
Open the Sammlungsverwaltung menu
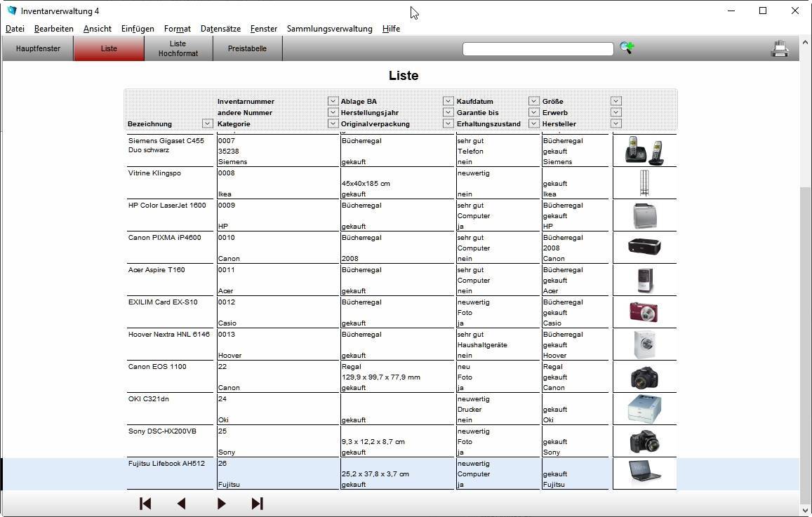coord(329,29)
